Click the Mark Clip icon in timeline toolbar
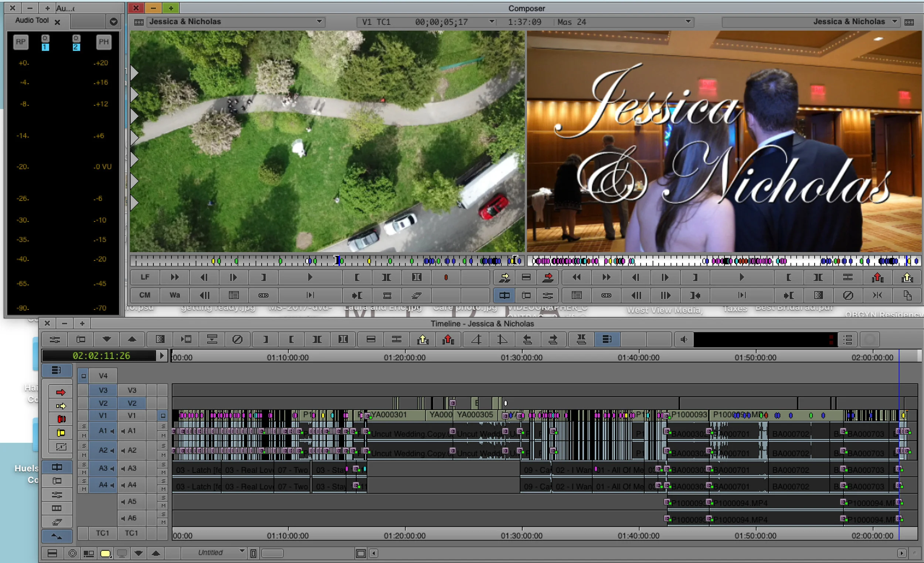The height and width of the screenshot is (563, 924). point(317,339)
